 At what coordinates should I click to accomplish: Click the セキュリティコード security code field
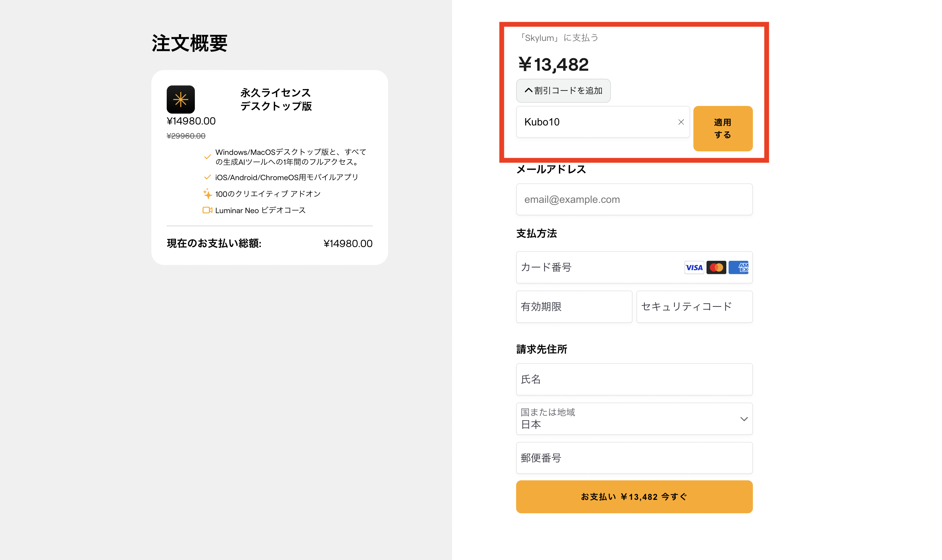point(694,307)
